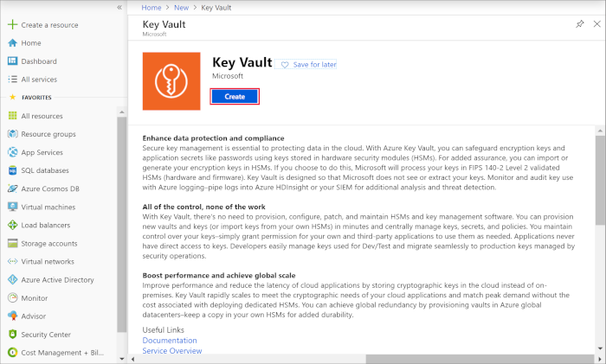Close the Key Vault blade
This screenshot has height=364, width=606.
click(596, 25)
